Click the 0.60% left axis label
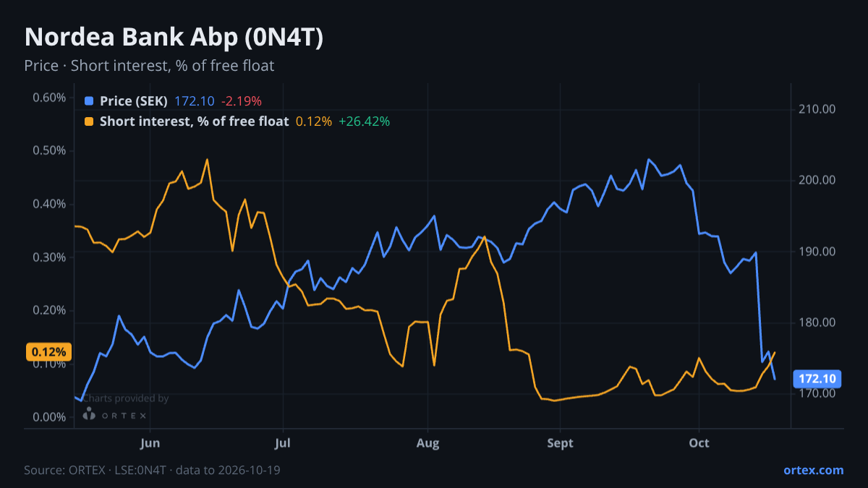Image resolution: width=868 pixels, height=488 pixels. (49, 98)
